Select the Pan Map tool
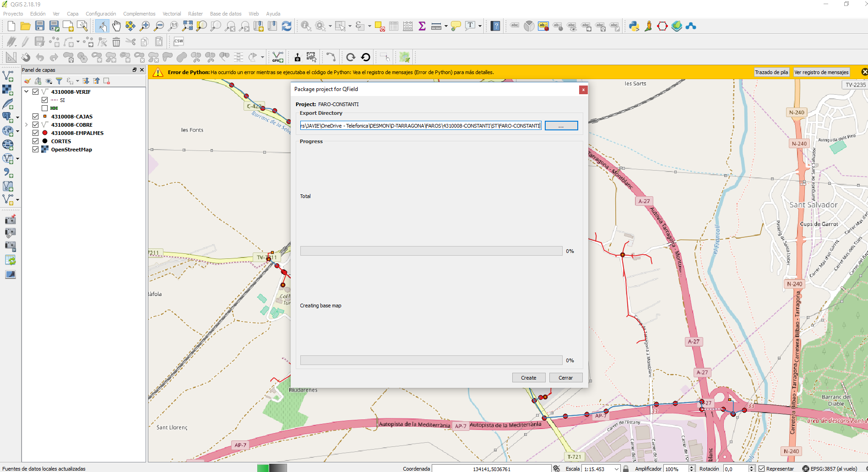This screenshot has width=868, height=472. (x=116, y=26)
